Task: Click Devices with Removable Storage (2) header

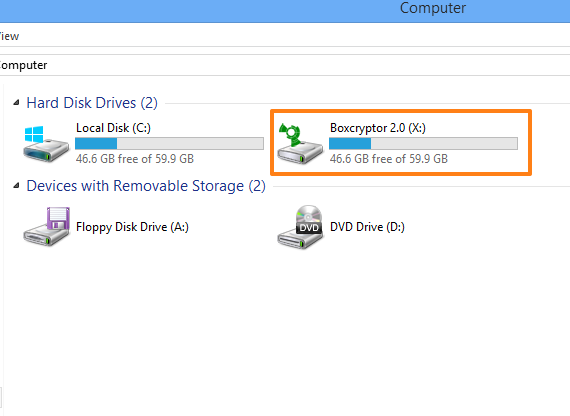Action: pos(146,186)
